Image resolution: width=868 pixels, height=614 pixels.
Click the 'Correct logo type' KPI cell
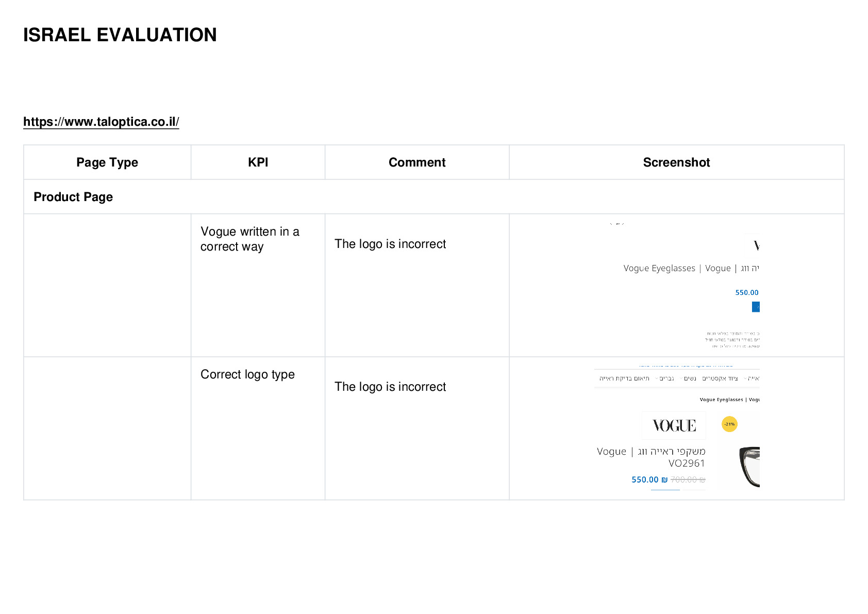[x=258, y=428]
